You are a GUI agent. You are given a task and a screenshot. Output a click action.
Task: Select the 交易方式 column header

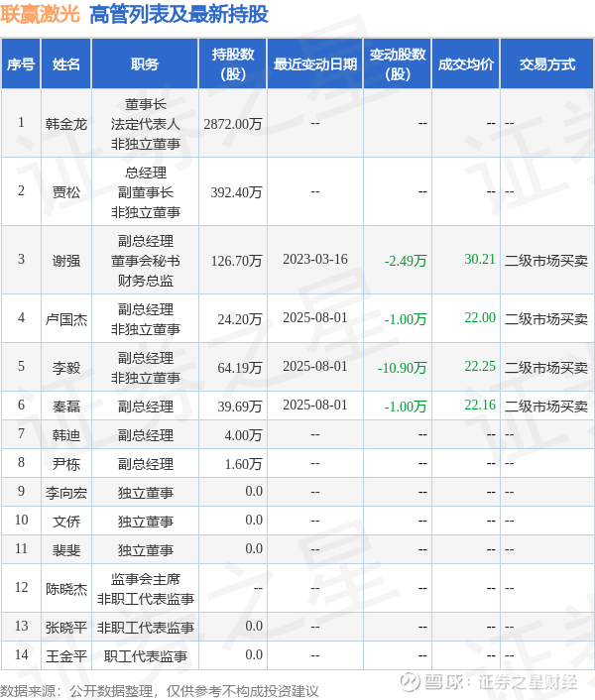(x=547, y=64)
